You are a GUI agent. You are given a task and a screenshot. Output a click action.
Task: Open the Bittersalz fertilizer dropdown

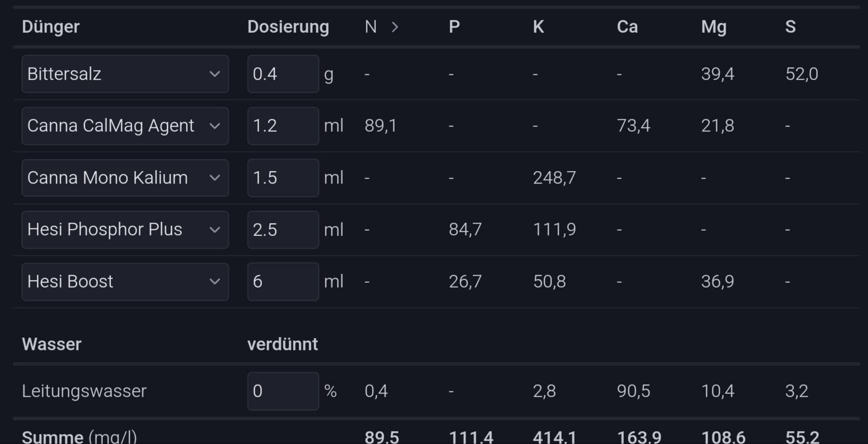tap(124, 74)
